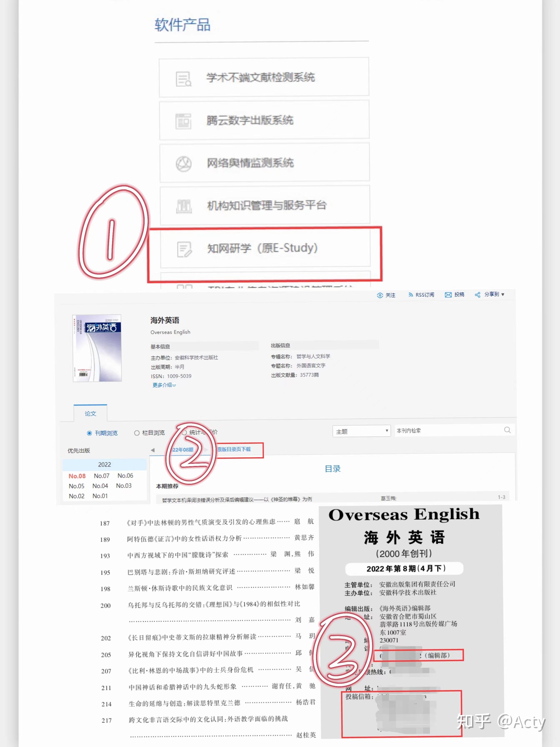The height and width of the screenshot is (747, 560).
Task: Click the 投稿 envelope icon
Action: [x=448, y=295]
